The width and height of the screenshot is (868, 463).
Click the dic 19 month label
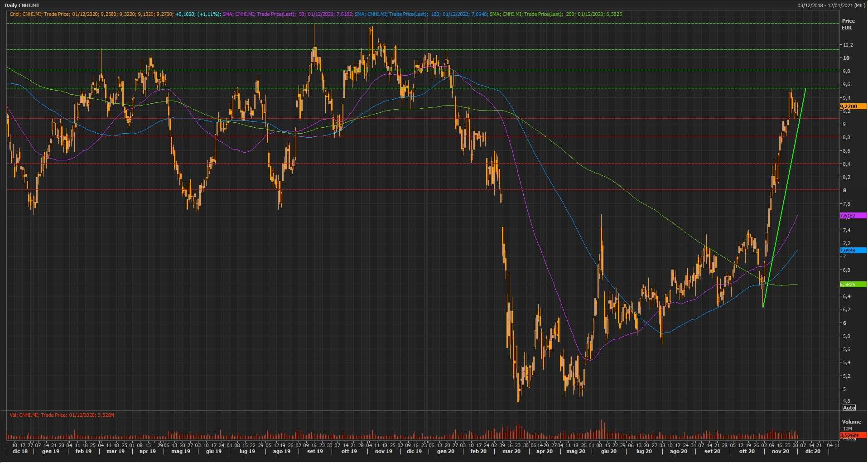pyautogui.click(x=414, y=452)
